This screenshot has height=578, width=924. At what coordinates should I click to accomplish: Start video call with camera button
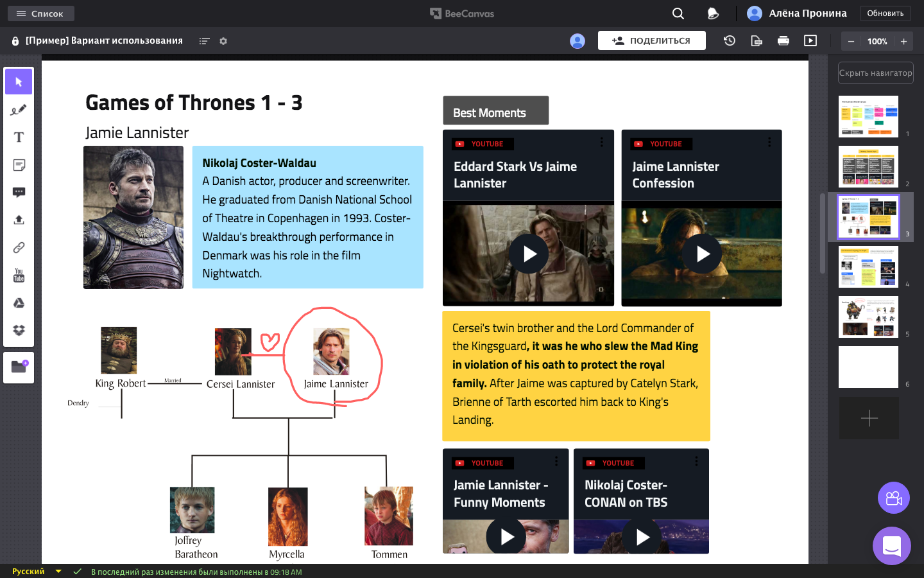pyautogui.click(x=894, y=498)
